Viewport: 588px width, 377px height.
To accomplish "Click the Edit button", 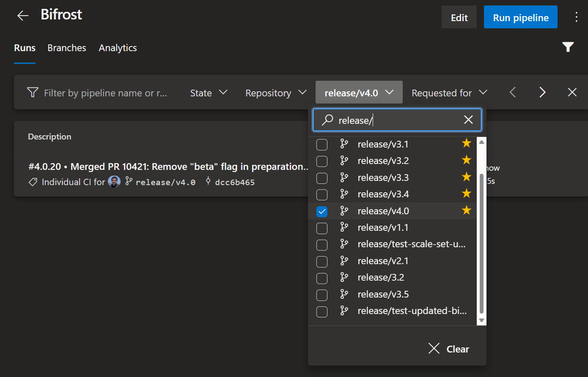I will pyautogui.click(x=459, y=17).
